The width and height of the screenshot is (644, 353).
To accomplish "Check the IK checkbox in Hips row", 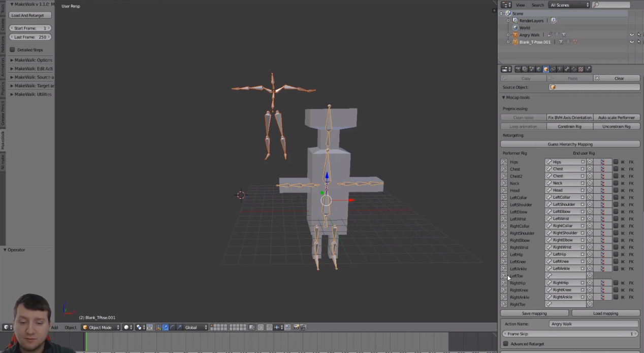I will [x=616, y=162].
